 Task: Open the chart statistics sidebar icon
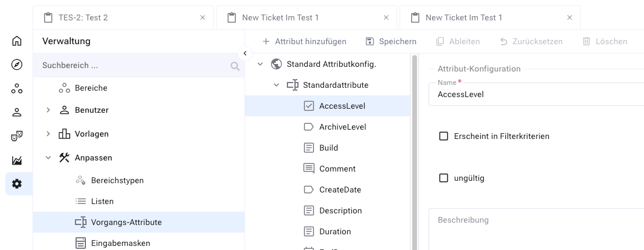click(x=17, y=160)
